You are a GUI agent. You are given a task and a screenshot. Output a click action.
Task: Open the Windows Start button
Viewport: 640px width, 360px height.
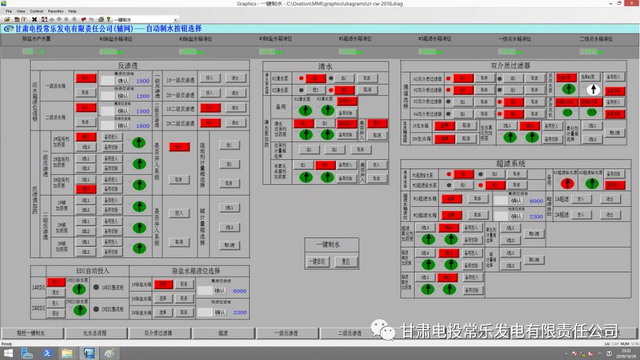(8, 353)
